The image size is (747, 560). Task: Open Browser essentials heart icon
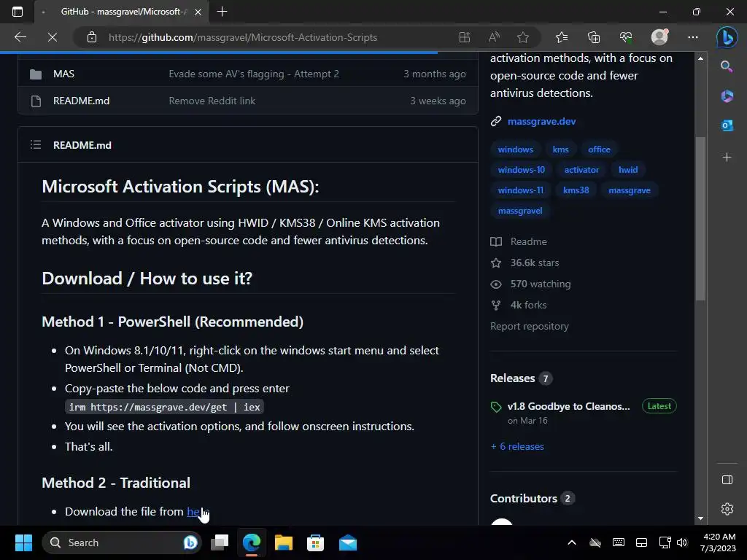click(x=626, y=37)
